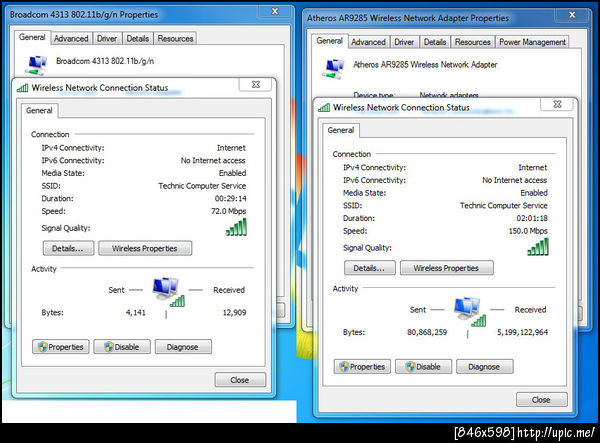
Task: Click received bytes '12,909' value
Action: click(x=234, y=313)
